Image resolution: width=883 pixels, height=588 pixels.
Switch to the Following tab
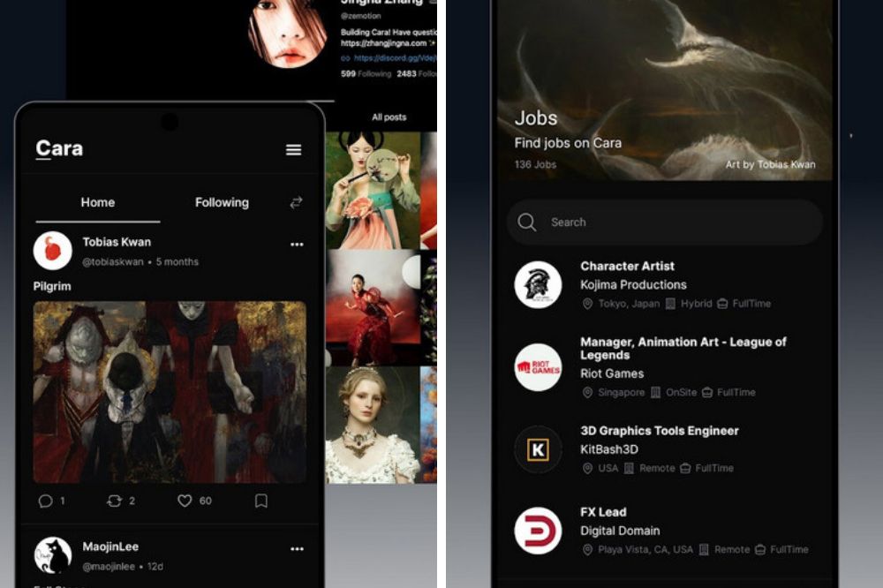pos(222,202)
